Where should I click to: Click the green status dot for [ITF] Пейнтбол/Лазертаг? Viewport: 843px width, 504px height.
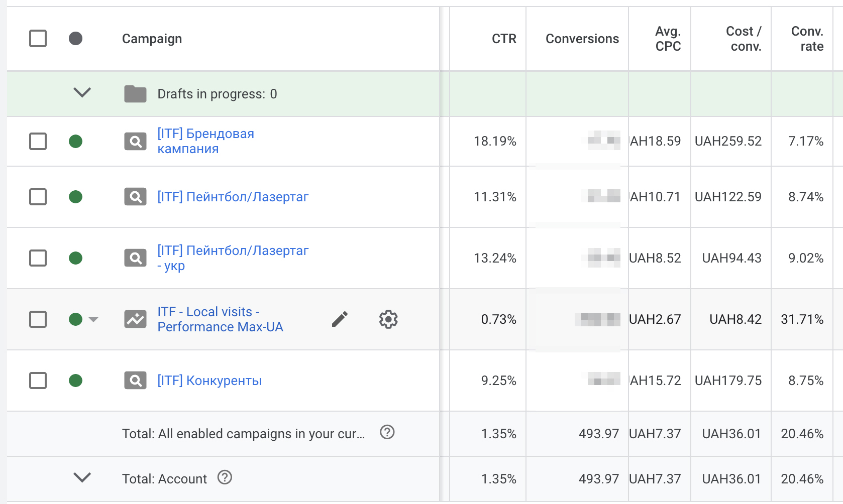(x=76, y=197)
